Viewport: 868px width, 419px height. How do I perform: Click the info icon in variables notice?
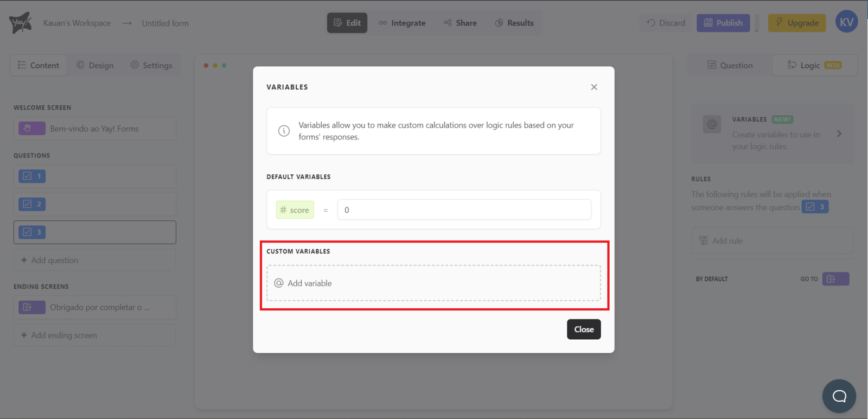tap(284, 131)
